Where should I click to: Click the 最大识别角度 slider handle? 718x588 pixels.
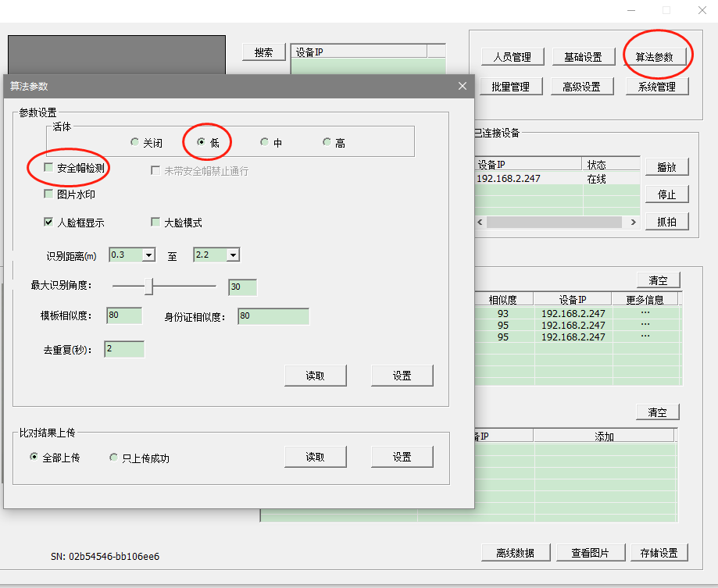(148, 287)
